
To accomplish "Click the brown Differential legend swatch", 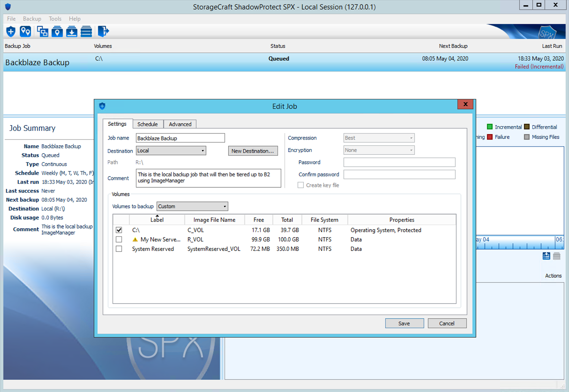I will 527,127.
